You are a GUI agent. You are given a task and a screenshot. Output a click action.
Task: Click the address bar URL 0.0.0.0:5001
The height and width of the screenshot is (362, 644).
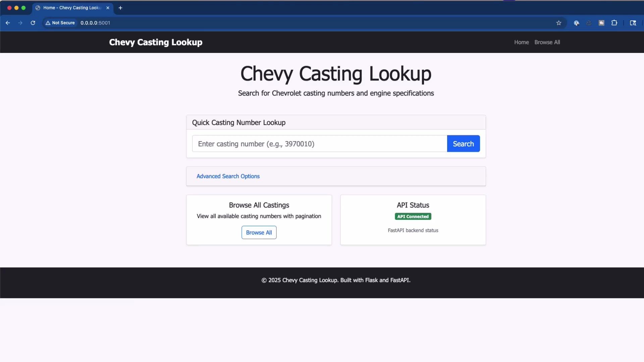point(95,23)
